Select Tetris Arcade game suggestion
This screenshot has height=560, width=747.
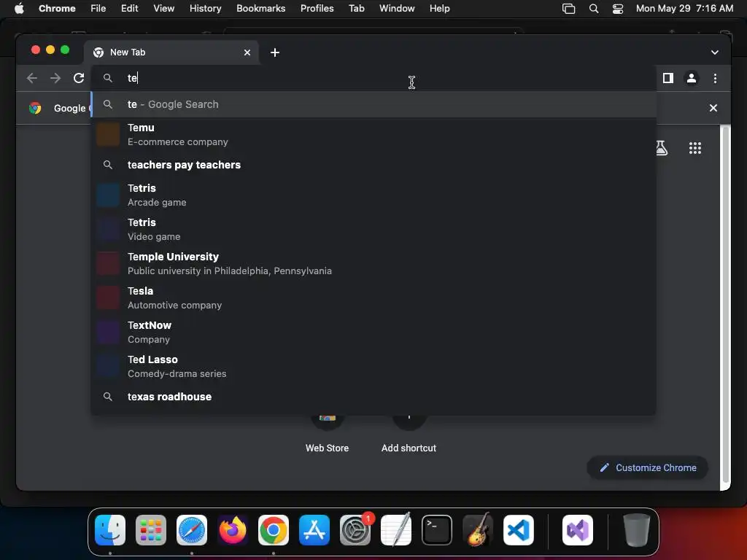click(x=374, y=195)
